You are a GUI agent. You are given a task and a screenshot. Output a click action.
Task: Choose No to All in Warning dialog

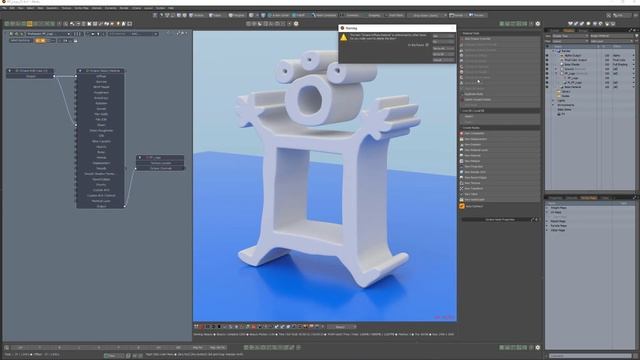(443, 54)
